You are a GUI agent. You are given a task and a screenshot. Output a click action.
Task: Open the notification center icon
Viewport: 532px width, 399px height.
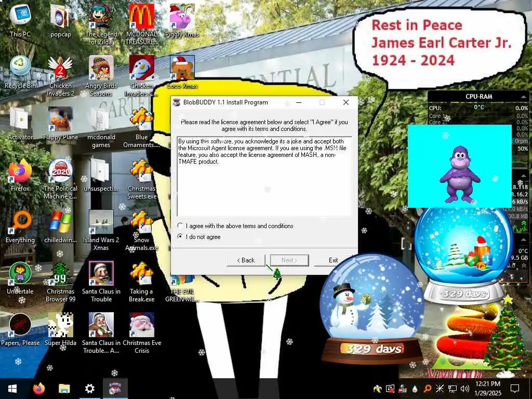(x=515, y=389)
